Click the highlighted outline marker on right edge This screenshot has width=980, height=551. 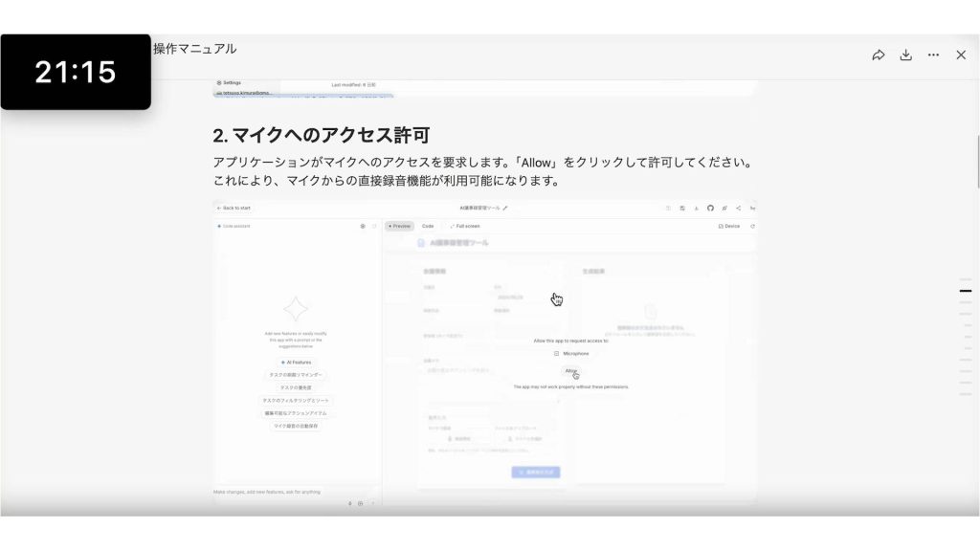click(966, 291)
